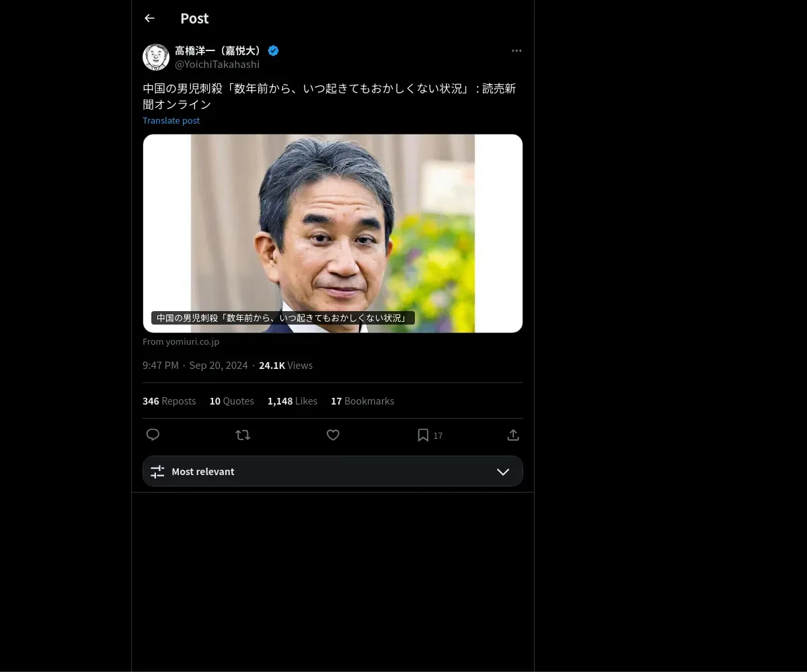View the 10 Quotes list
This screenshot has width=807, height=672.
[232, 401]
